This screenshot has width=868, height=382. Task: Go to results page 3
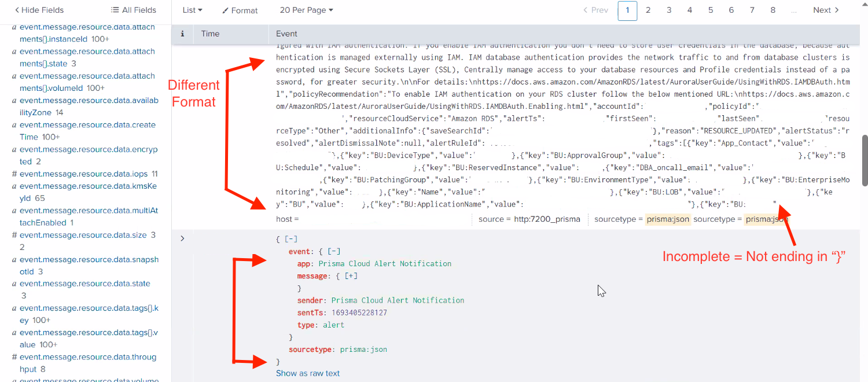click(x=669, y=10)
